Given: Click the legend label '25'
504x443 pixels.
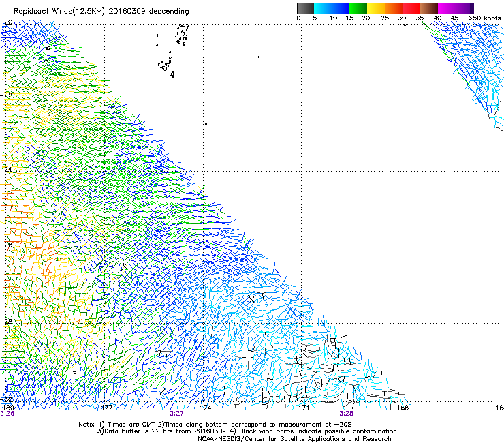Looking at the screenshot, I should 385,18.
